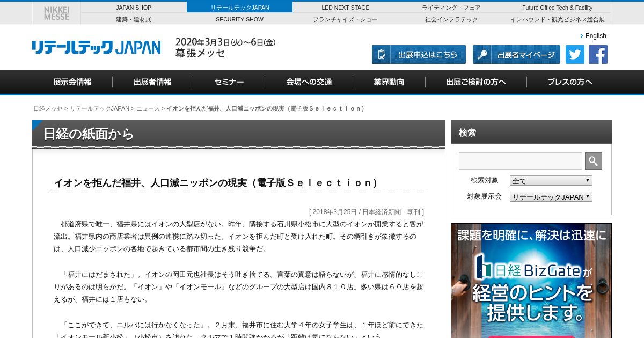Select the リテールテックJAPAN top tab
Viewport: 644px width, 338px height.
tap(239, 8)
